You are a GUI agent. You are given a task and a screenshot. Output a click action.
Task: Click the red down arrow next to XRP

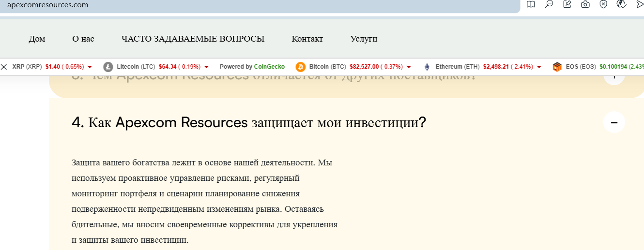pos(90,67)
